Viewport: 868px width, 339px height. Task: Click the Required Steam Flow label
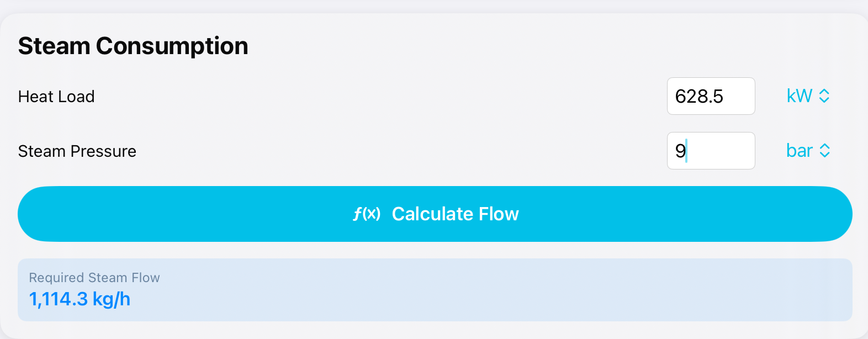tap(94, 278)
